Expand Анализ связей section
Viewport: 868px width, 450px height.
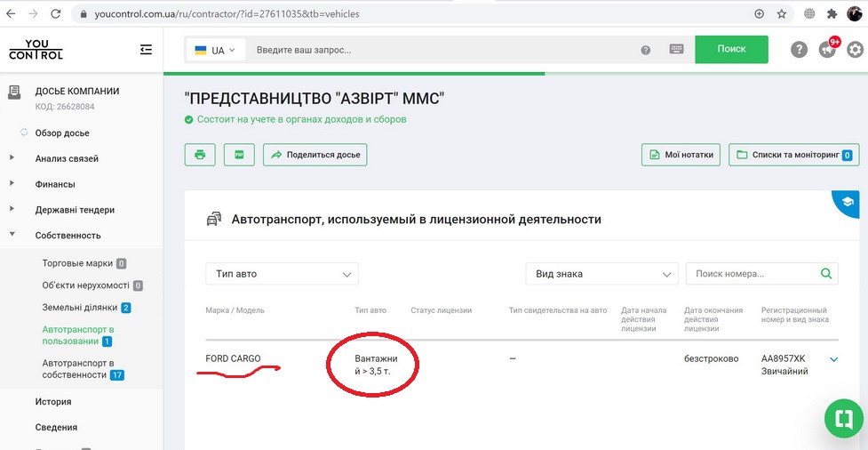[x=12, y=158]
